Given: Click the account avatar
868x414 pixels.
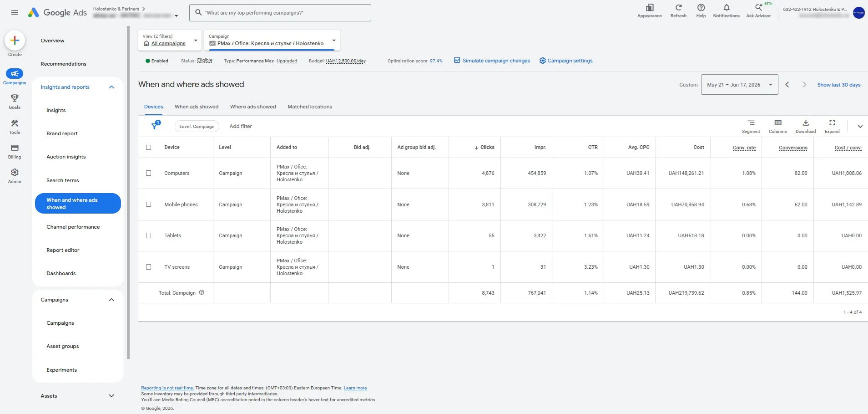Looking at the screenshot, I should 859,13.
